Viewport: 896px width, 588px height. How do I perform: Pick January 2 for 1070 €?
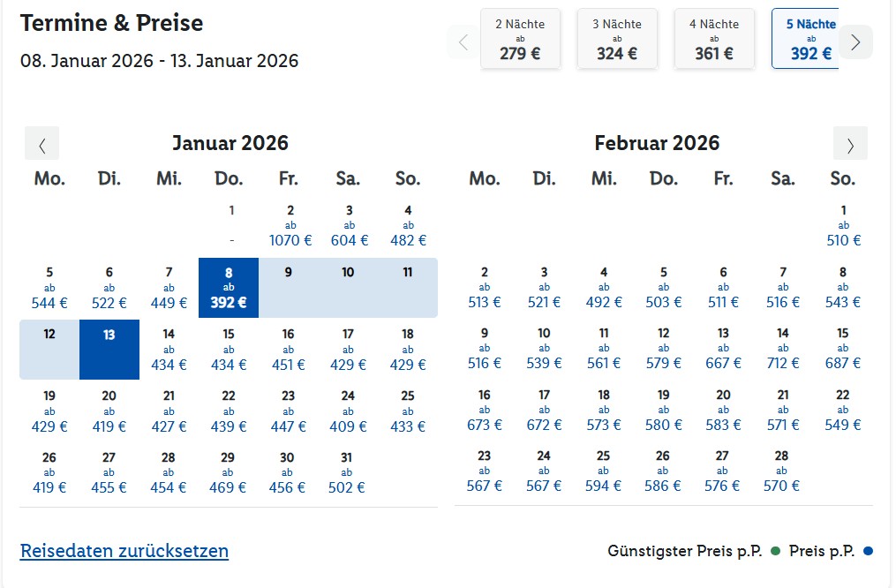290,226
